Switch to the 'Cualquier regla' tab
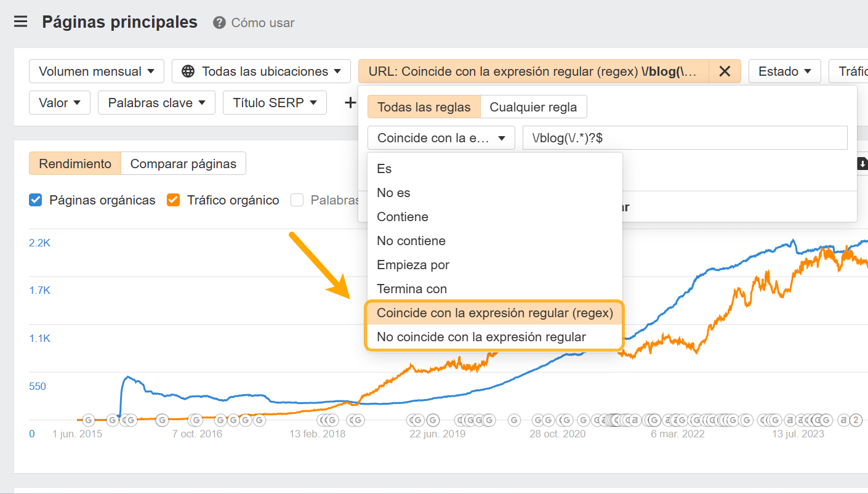The width and height of the screenshot is (868, 494). [x=533, y=107]
